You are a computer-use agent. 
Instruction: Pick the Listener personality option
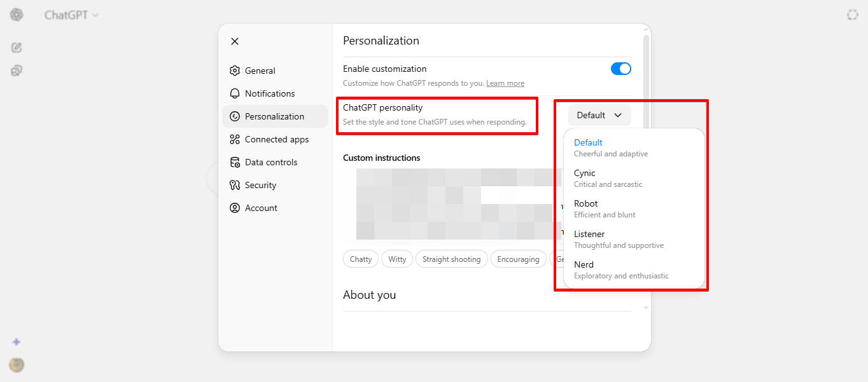tap(618, 239)
